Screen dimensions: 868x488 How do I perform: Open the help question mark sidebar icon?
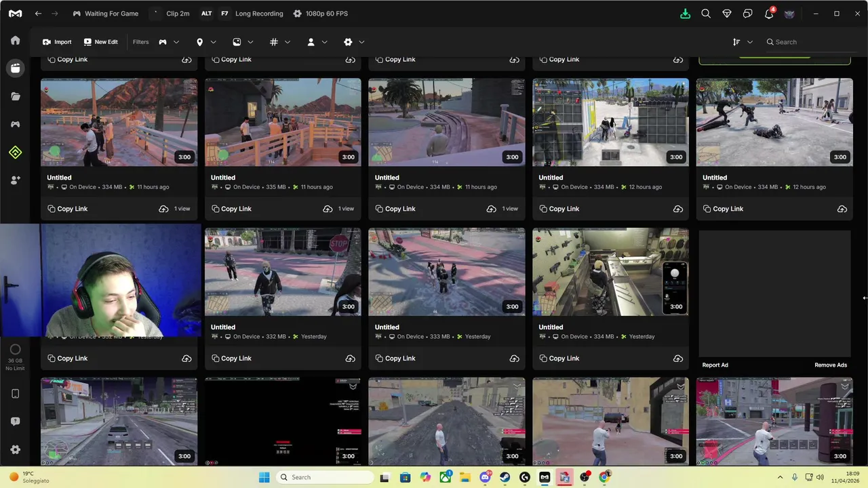(15, 422)
